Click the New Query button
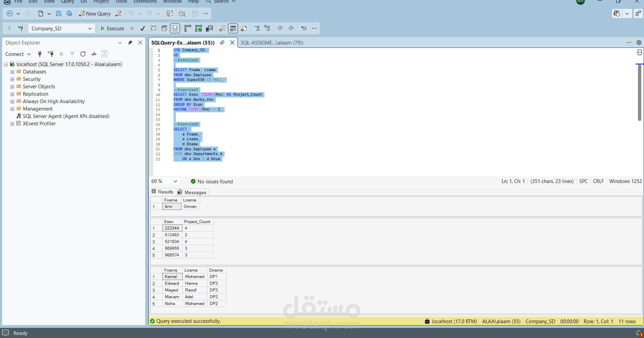 (95, 13)
